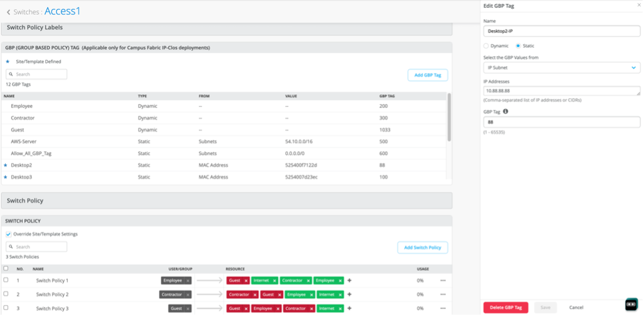This screenshot has height=316, width=644.
Task: Click plus icon in Switch Policy 1 resources
Action: pyautogui.click(x=349, y=281)
